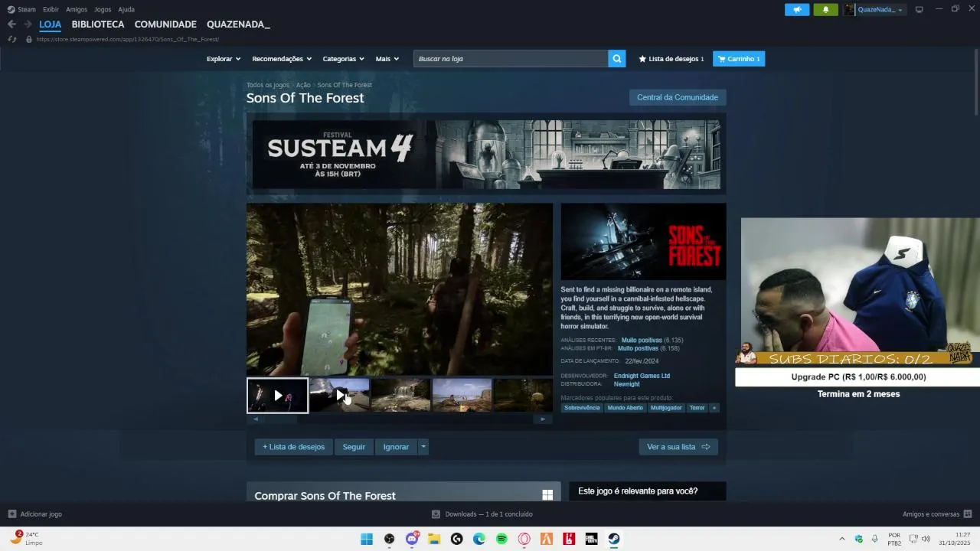Open the Exibir menu
This screenshot has height=551, width=980.
coord(51,9)
